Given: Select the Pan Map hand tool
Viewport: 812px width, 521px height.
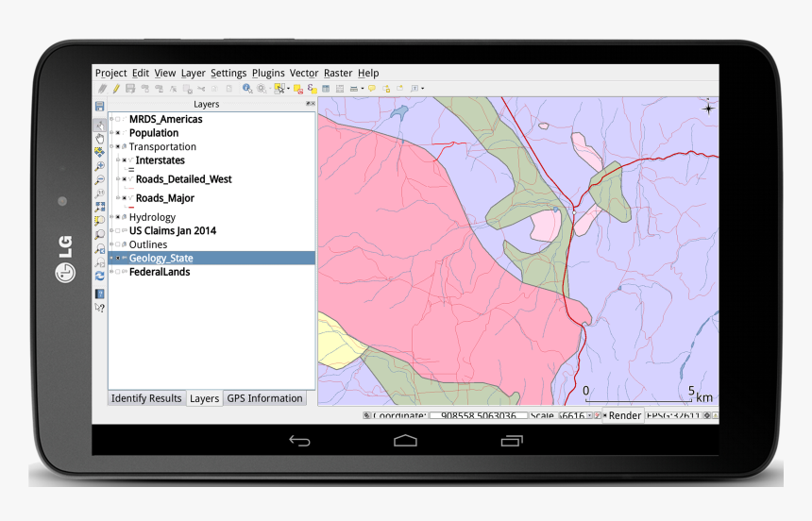Looking at the screenshot, I should click(x=99, y=139).
